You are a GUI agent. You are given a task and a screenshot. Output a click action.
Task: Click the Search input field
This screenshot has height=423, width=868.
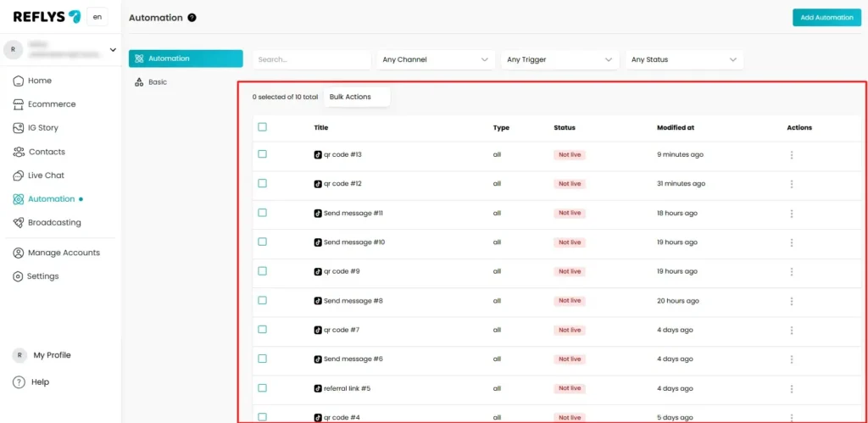312,60
